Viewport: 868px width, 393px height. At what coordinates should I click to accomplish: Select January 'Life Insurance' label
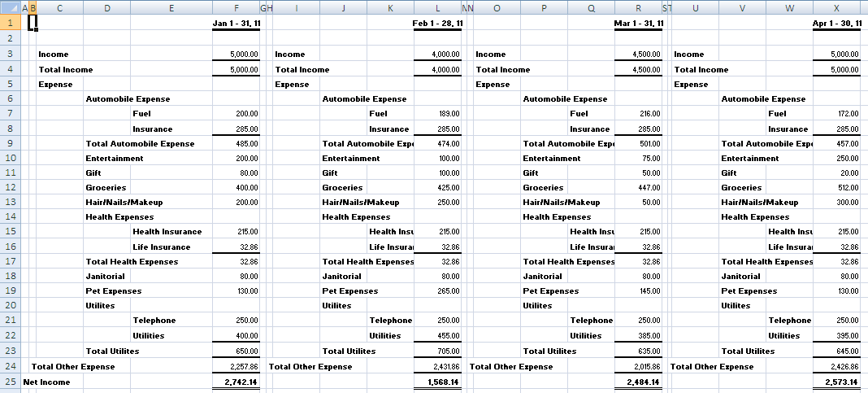[161, 247]
